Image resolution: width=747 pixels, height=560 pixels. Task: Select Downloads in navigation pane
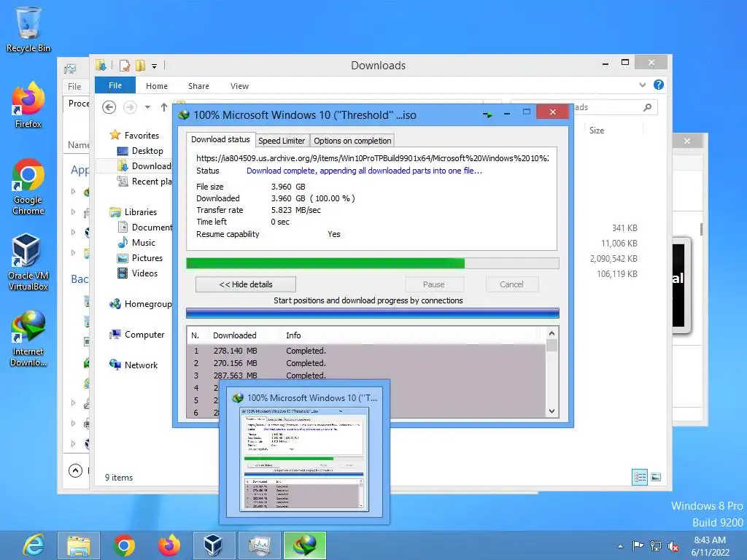[x=144, y=166]
